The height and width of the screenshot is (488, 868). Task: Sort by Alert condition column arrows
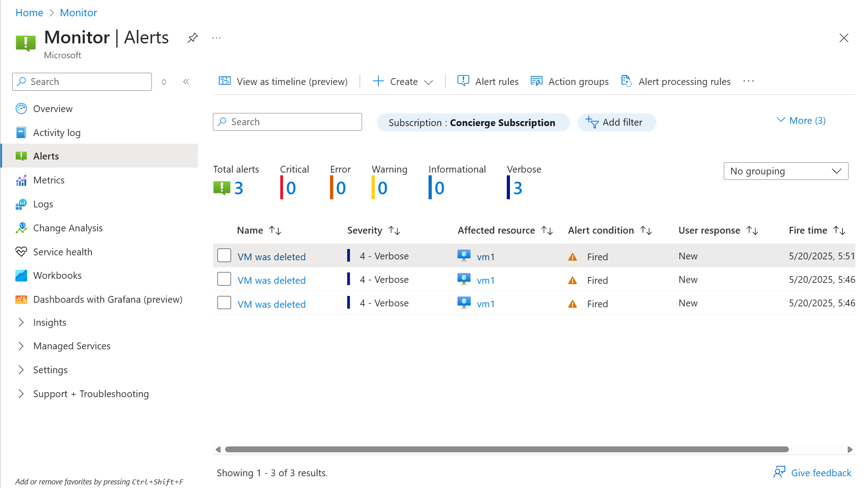pos(646,230)
